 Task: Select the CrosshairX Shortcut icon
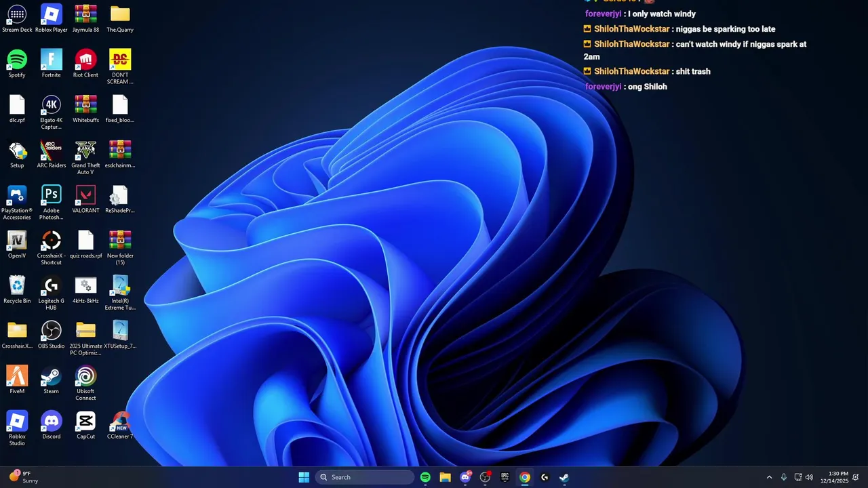coord(52,248)
